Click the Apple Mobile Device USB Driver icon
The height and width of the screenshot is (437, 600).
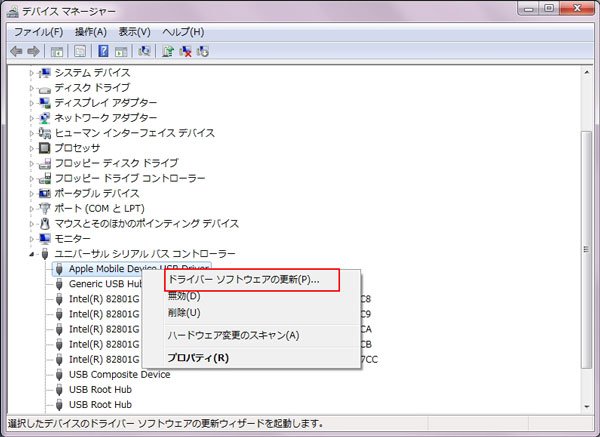59,269
